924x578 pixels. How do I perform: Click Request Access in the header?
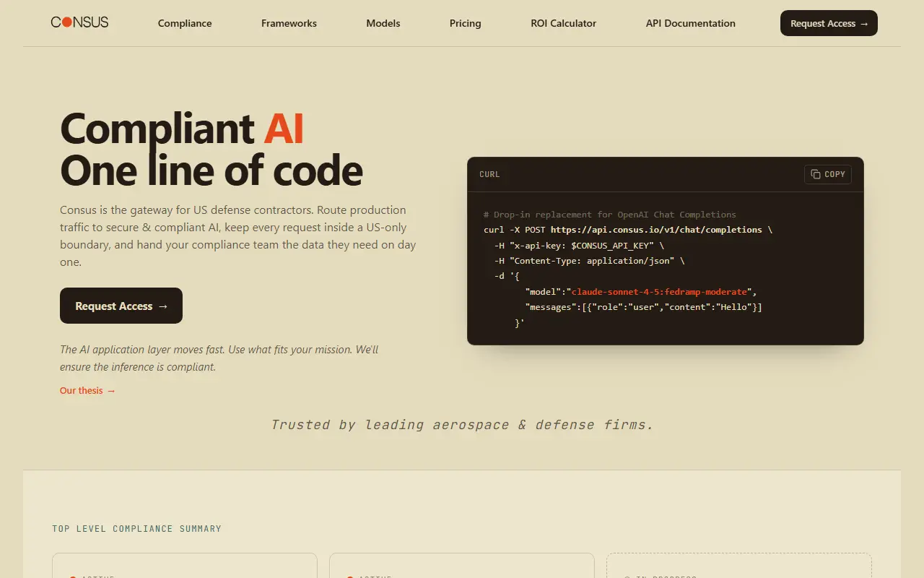829,23
